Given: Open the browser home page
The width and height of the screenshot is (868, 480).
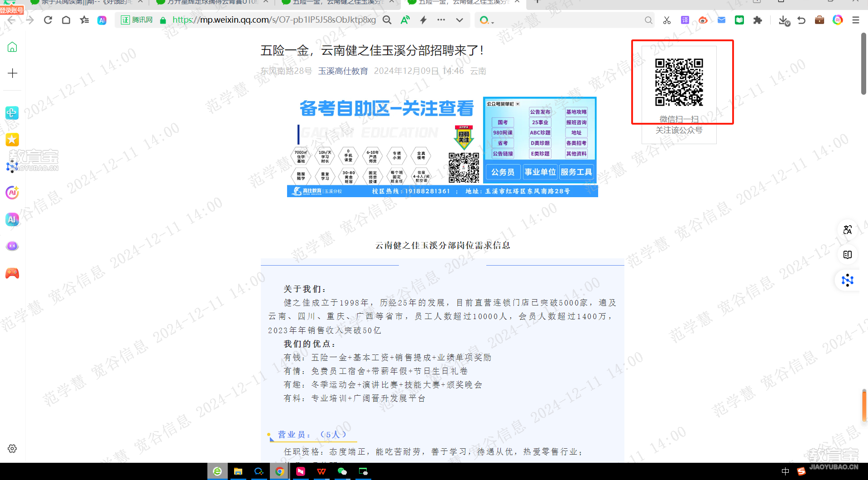Looking at the screenshot, I should tap(66, 20).
